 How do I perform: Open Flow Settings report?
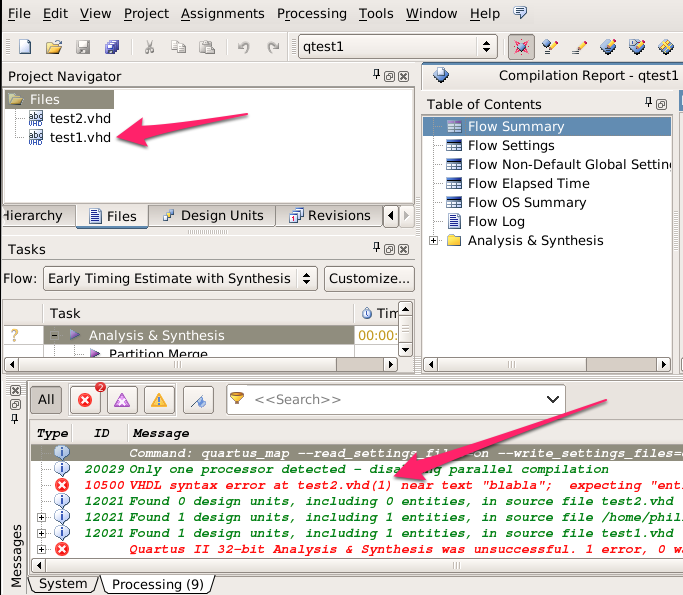511,145
